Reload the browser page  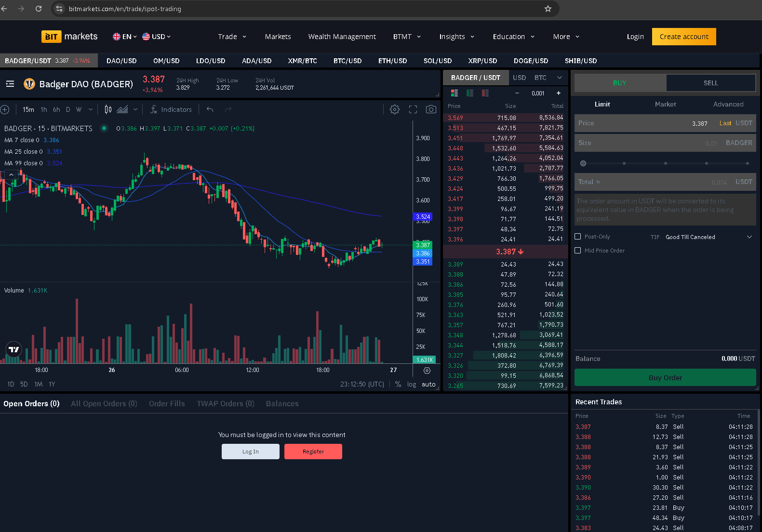pyautogui.click(x=39, y=9)
